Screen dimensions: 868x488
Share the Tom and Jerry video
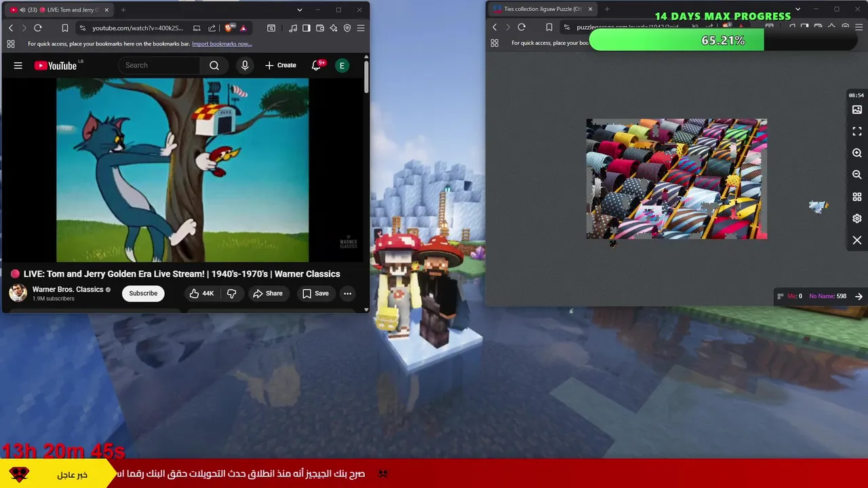tap(267, 293)
